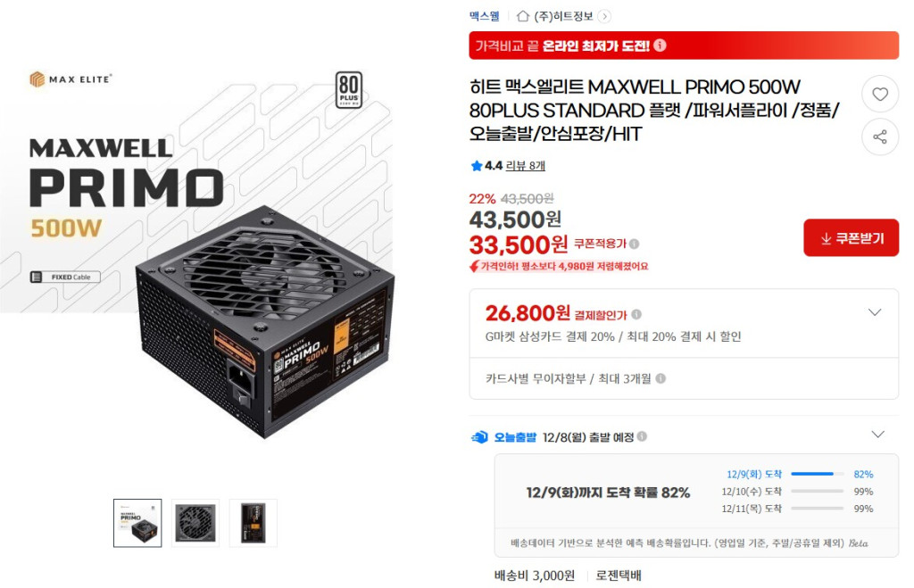
Task: Open info icon beside 쿠폰적용가
Action: pos(635,244)
